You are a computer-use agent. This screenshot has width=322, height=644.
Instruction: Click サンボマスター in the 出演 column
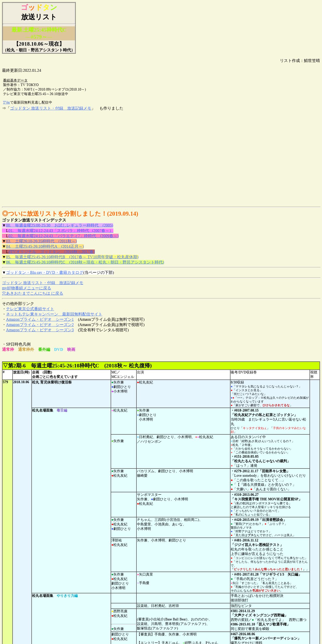pyautogui.click(x=149, y=495)
